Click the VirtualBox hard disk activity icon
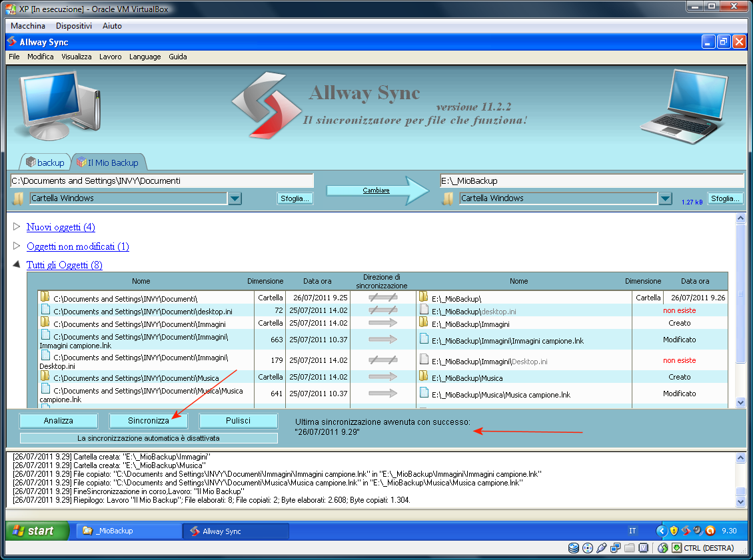 coord(573,548)
